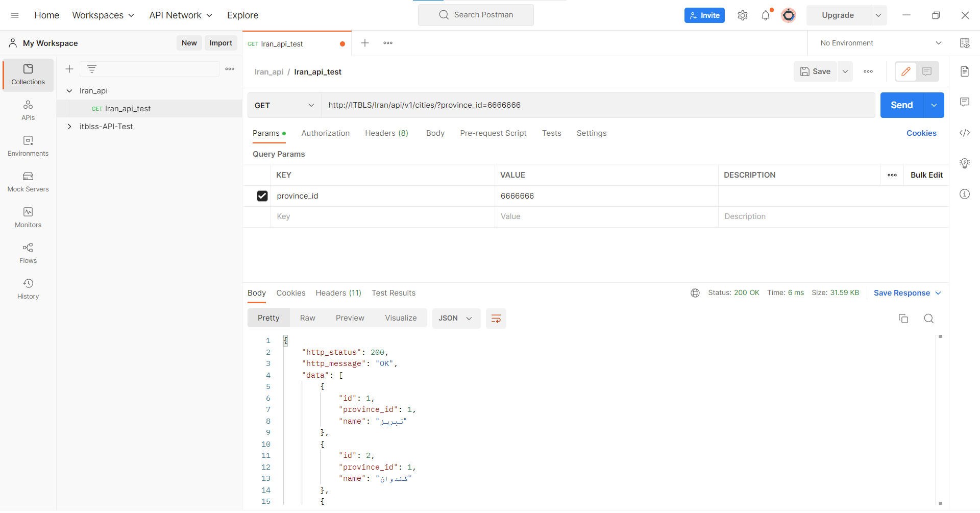Open History in the sidebar
Viewport: 980px width, 513px height.
(x=28, y=289)
